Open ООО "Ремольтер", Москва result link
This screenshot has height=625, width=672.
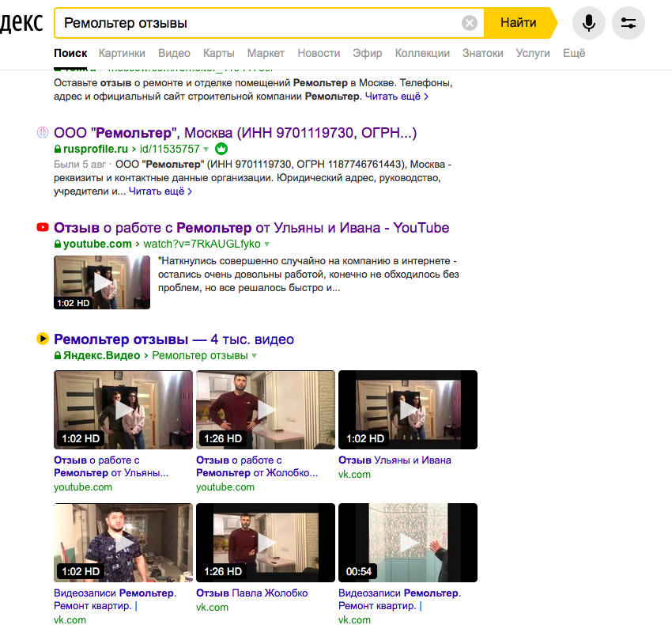click(235, 132)
